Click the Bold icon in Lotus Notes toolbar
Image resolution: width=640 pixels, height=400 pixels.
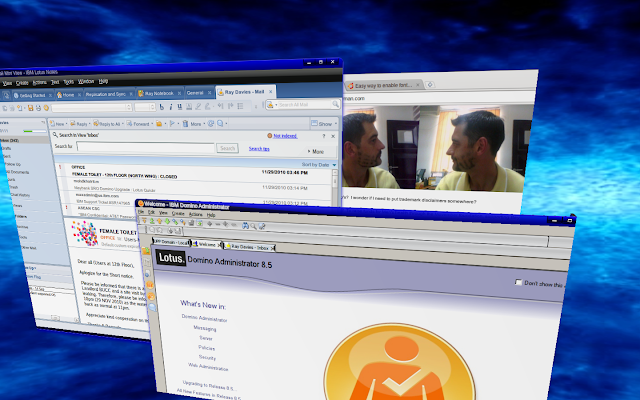coord(162,107)
